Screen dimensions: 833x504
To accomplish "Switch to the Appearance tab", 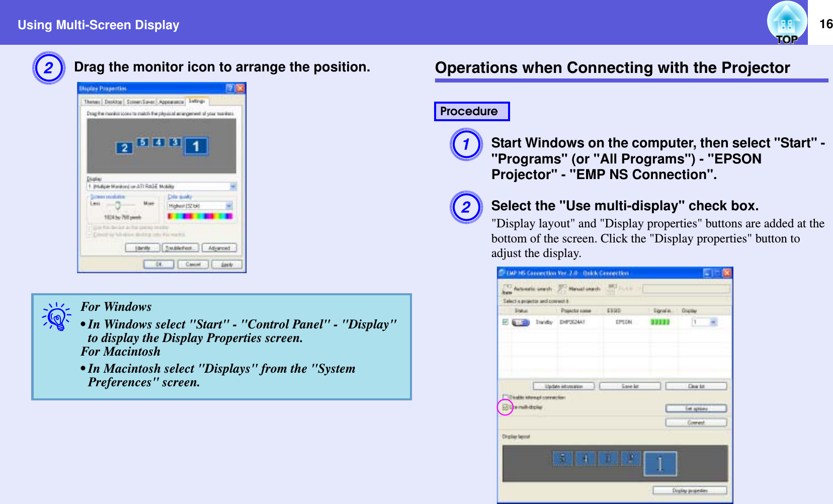I will click(x=171, y=102).
